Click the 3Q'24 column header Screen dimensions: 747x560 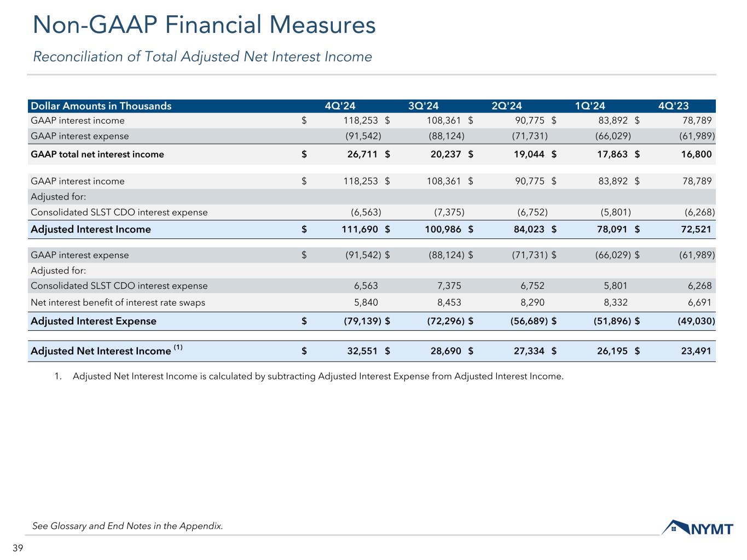423,106
